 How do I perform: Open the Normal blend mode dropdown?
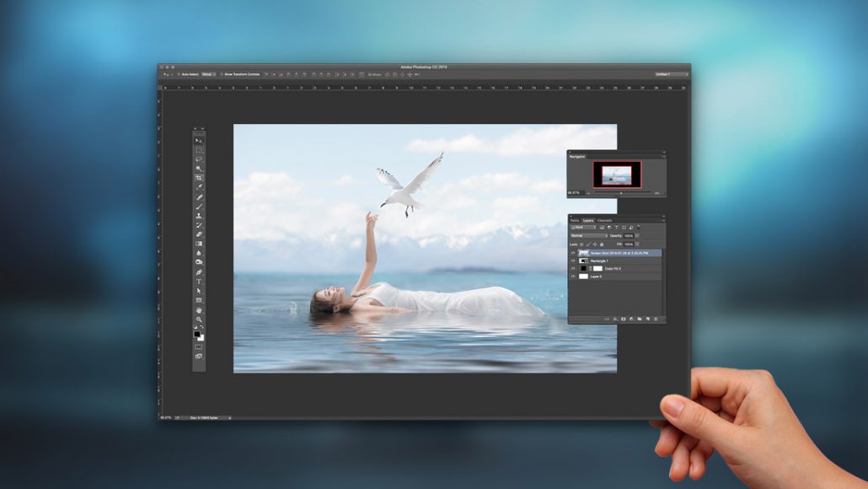click(588, 235)
